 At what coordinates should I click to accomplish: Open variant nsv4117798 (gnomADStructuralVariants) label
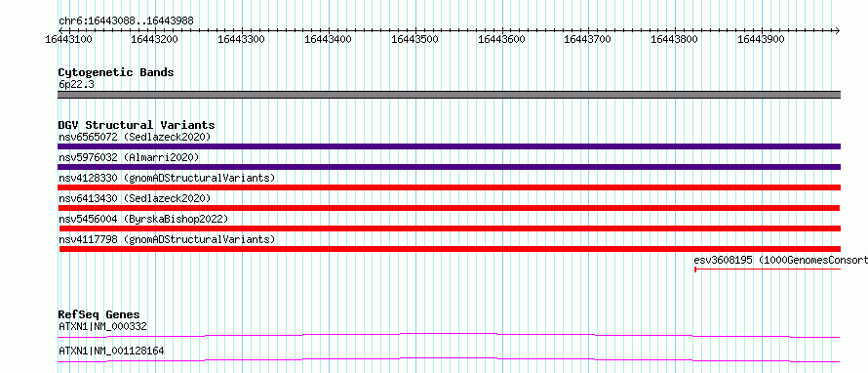point(167,239)
